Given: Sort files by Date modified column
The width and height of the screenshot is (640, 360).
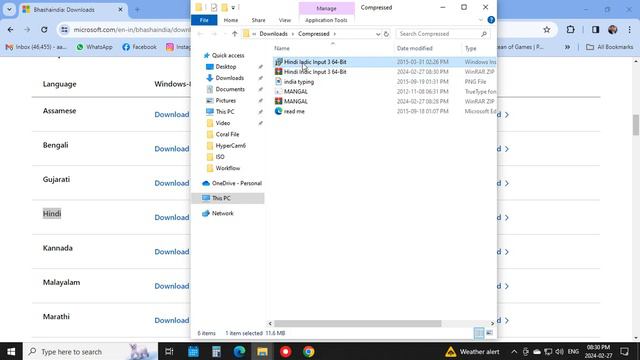Looking at the screenshot, I should tap(414, 48).
